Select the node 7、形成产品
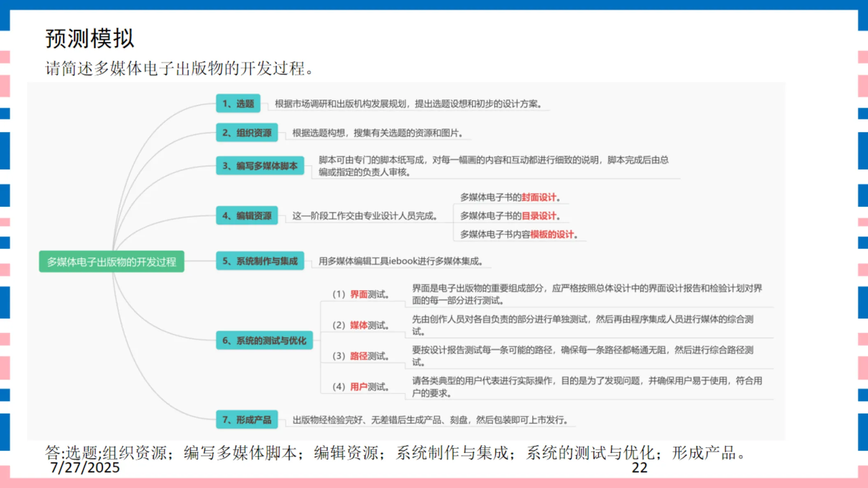The width and height of the screenshot is (868, 488). pos(247,420)
